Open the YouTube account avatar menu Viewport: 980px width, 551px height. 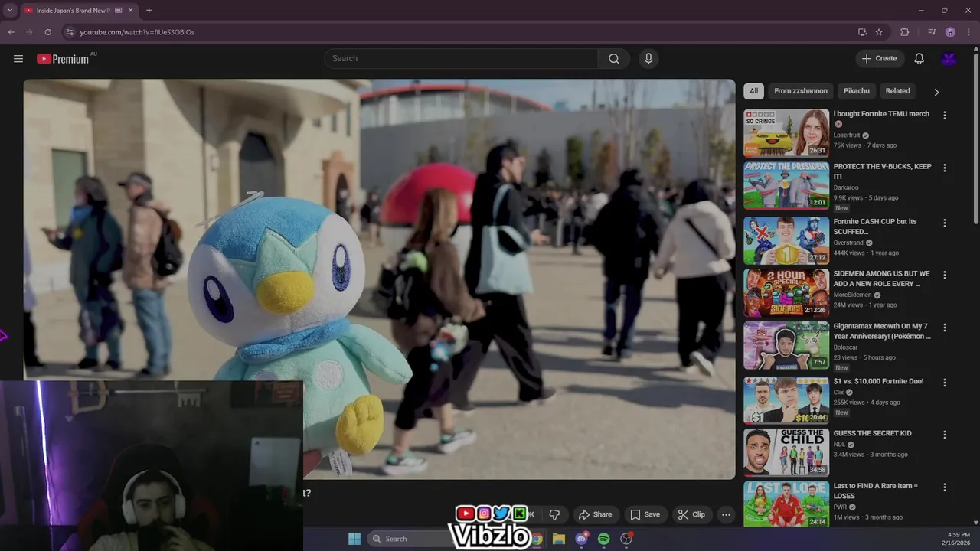(949, 59)
